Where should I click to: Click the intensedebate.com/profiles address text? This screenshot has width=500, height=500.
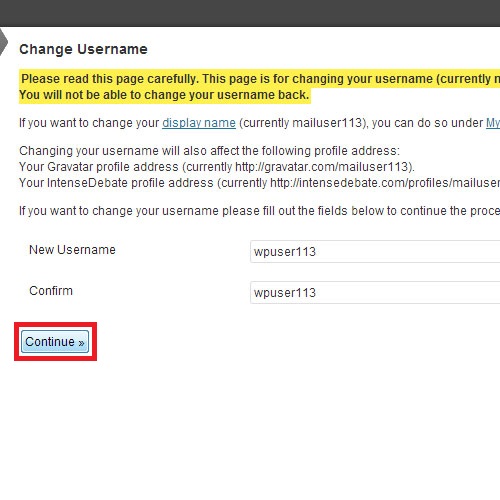point(385,183)
